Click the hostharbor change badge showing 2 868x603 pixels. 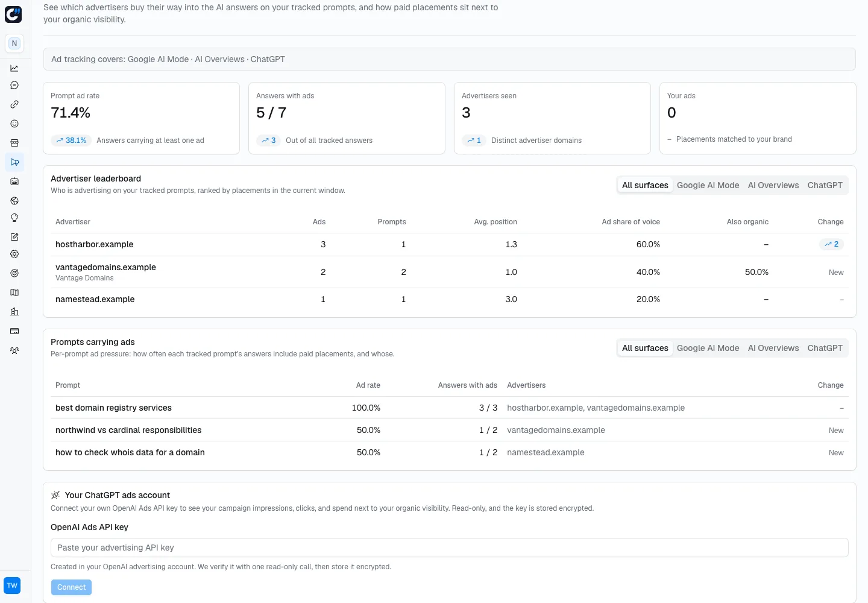point(831,244)
